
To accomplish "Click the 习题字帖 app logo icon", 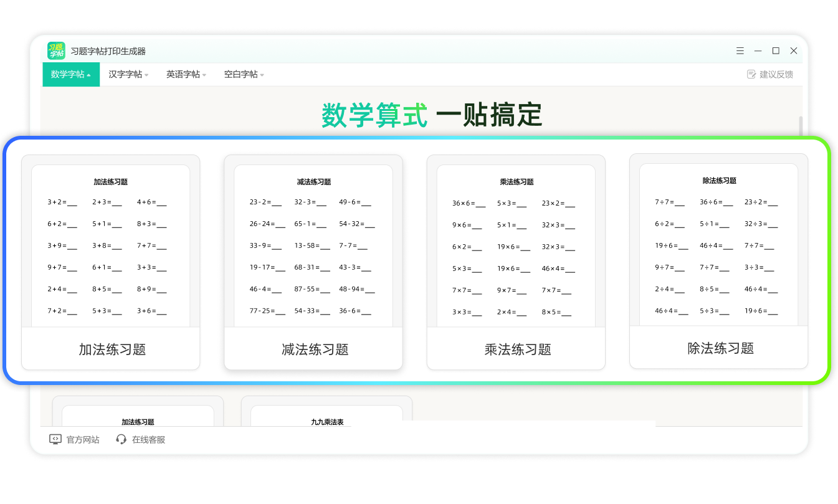I will (56, 50).
